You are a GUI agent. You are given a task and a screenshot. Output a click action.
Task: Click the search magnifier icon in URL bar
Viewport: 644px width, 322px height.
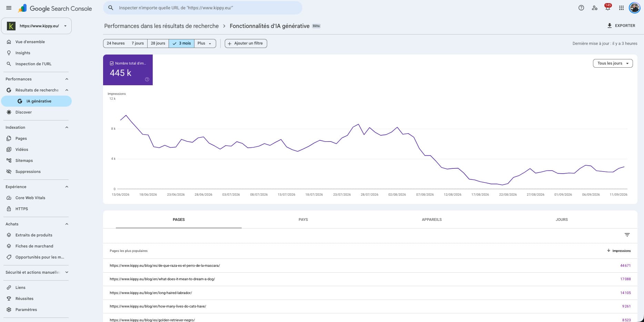[111, 8]
